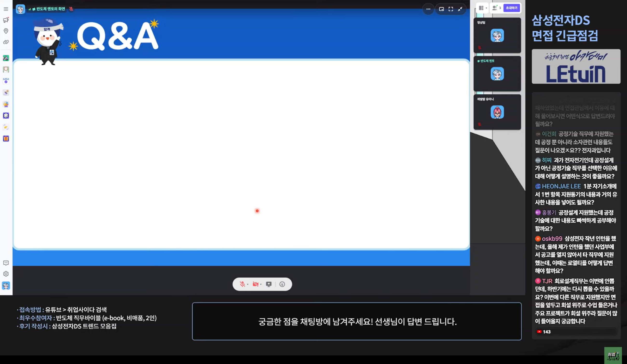
Task: Open the participants list showing 3
Action: coord(496,8)
